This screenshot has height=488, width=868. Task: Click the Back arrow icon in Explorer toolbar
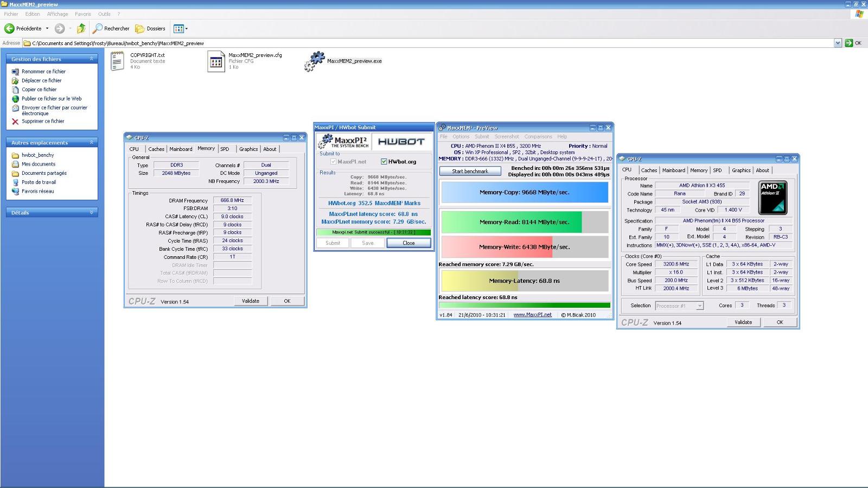pyautogui.click(x=9, y=28)
